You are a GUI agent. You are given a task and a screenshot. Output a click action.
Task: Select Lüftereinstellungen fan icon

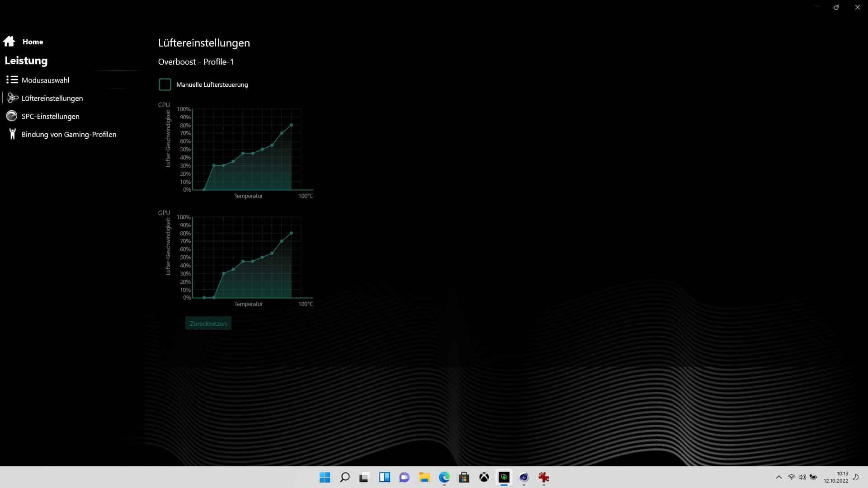tap(13, 98)
